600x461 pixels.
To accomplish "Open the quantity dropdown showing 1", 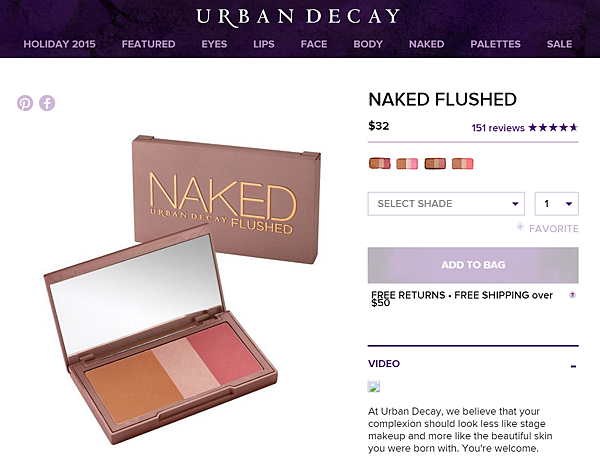I will click(x=557, y=204).
